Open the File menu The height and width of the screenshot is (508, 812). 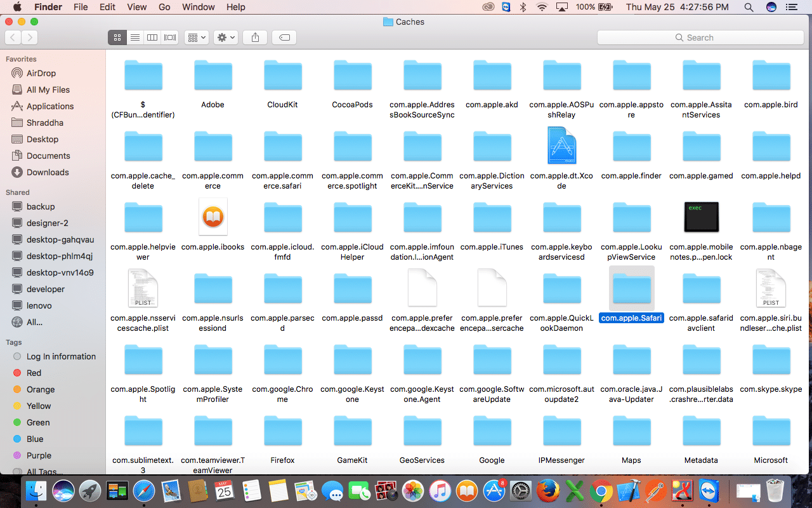[x=81, y=7]
